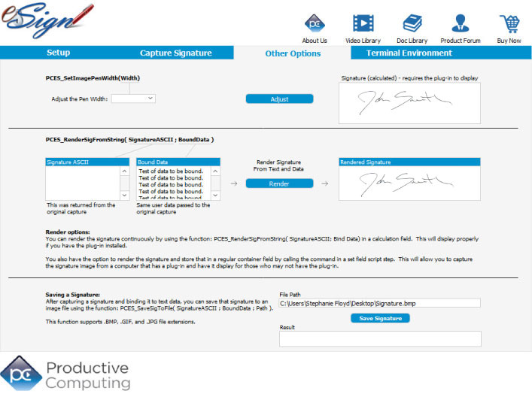Screen dimensions: 532x394
Task: Open the Terminal Environment tab
Action: [409, 53]
